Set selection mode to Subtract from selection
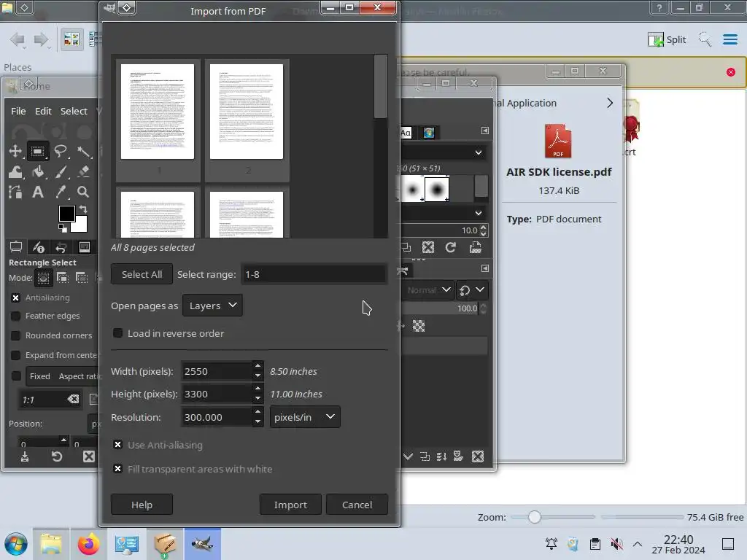Viewport: 747px width, 560px height. click(x=82, y=278)
